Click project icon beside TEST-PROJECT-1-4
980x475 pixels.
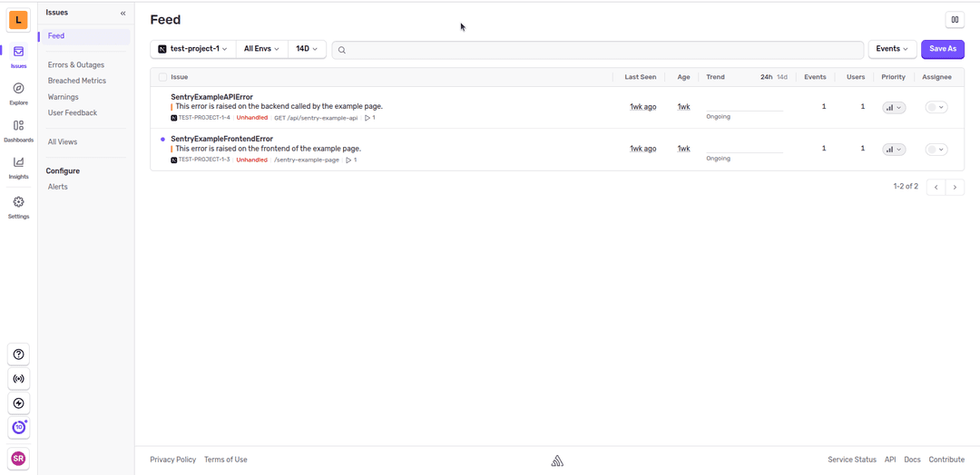click(173, 117)
